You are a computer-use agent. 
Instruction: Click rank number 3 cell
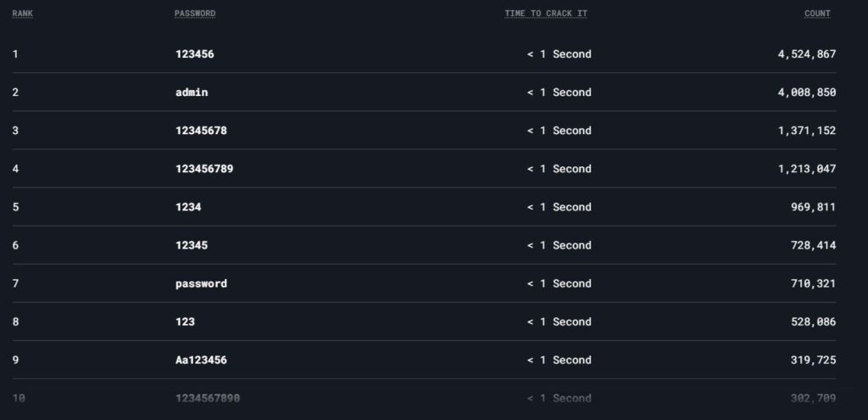(15, 131)
